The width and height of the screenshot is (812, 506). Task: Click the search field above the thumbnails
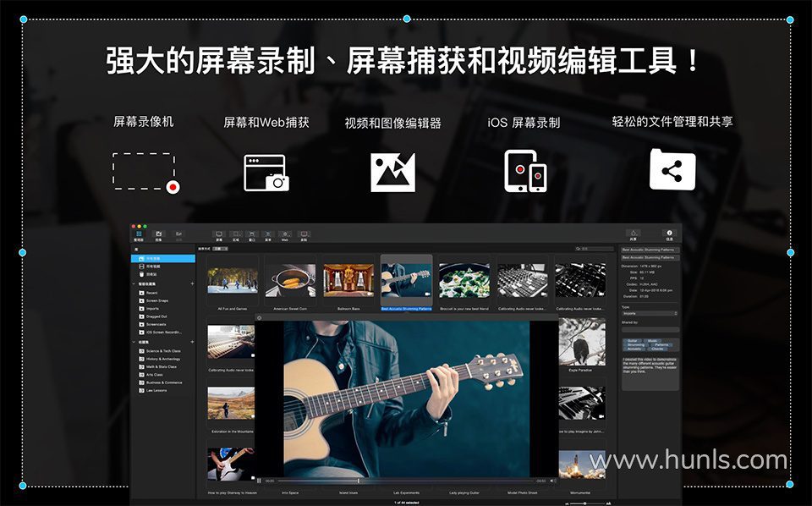[594, 249]
